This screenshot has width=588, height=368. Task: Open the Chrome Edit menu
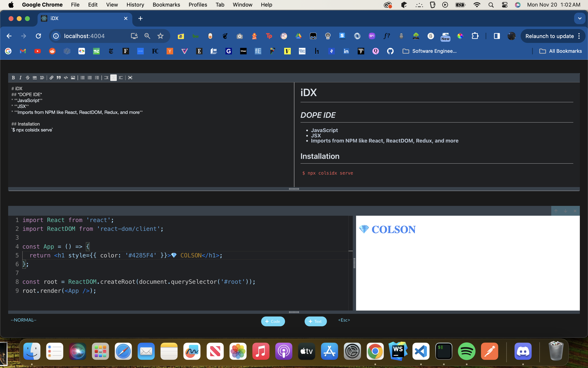(x=93, y=5)
